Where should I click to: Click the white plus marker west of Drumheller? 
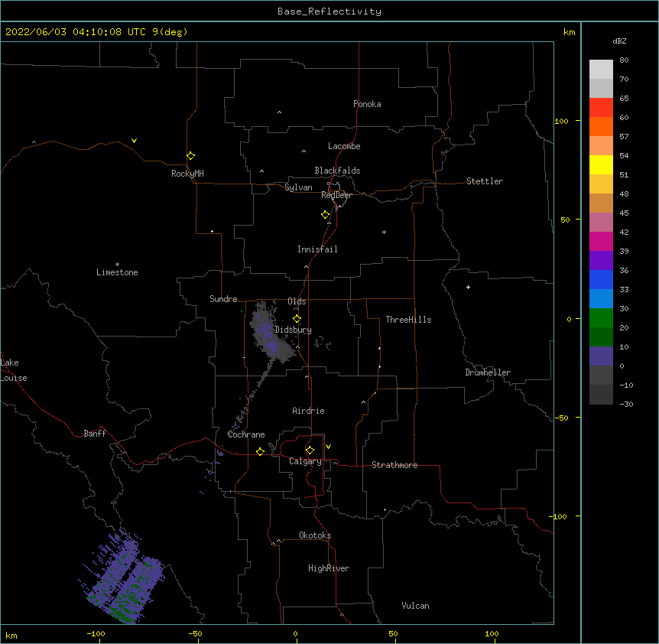coord(468,287)
